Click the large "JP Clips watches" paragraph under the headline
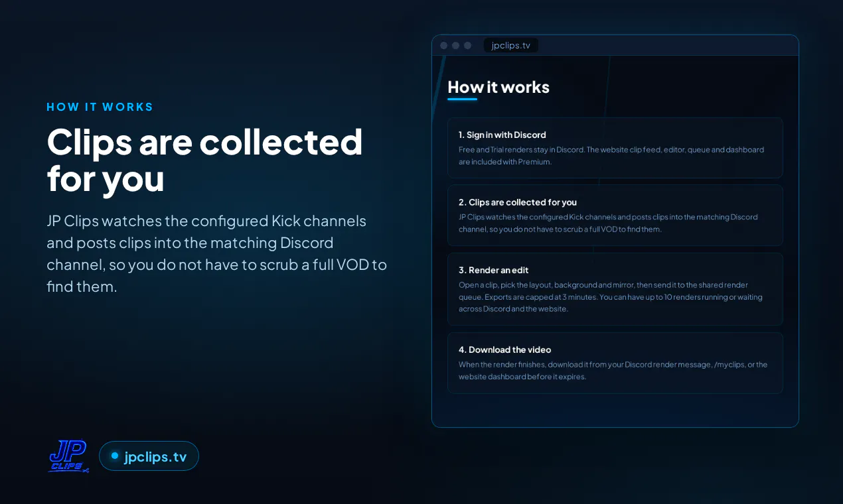Image resolution: width=843 pixels, height=504 pixels. click(216, 254)
